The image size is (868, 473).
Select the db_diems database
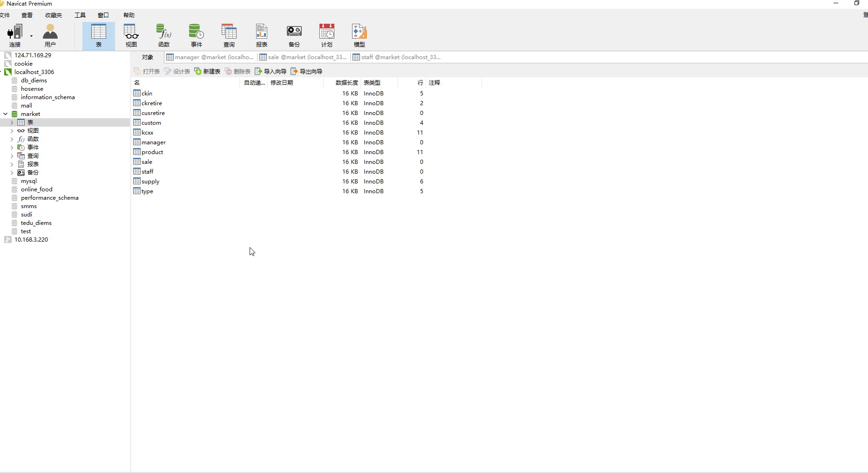(34, 80)
